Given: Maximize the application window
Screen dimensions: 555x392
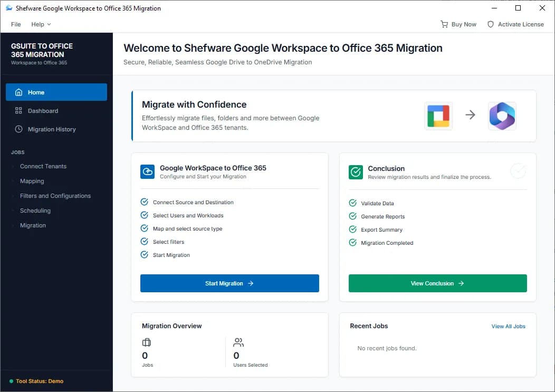Looking at the screenshot, I should (x=518, y=8).
